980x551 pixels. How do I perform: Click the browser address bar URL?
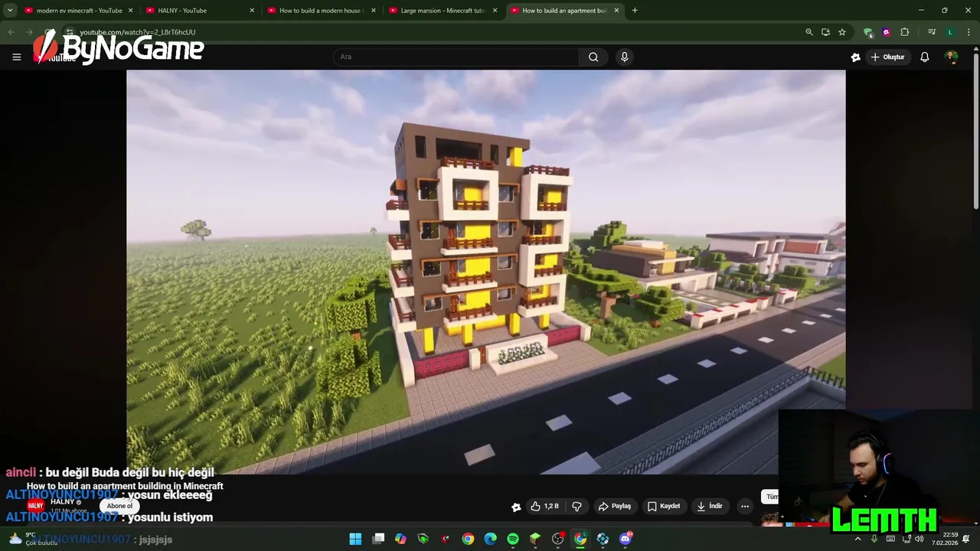point(138,32)
